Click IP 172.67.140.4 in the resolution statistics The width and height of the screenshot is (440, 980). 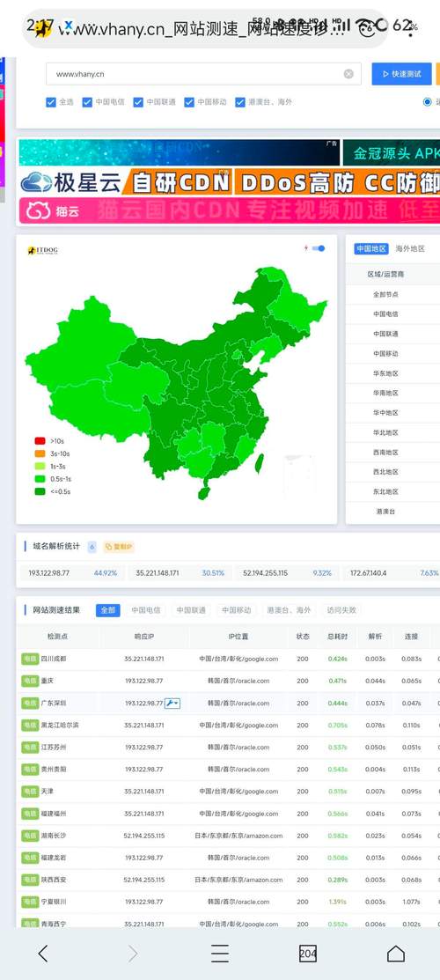(x=368, y=572)
